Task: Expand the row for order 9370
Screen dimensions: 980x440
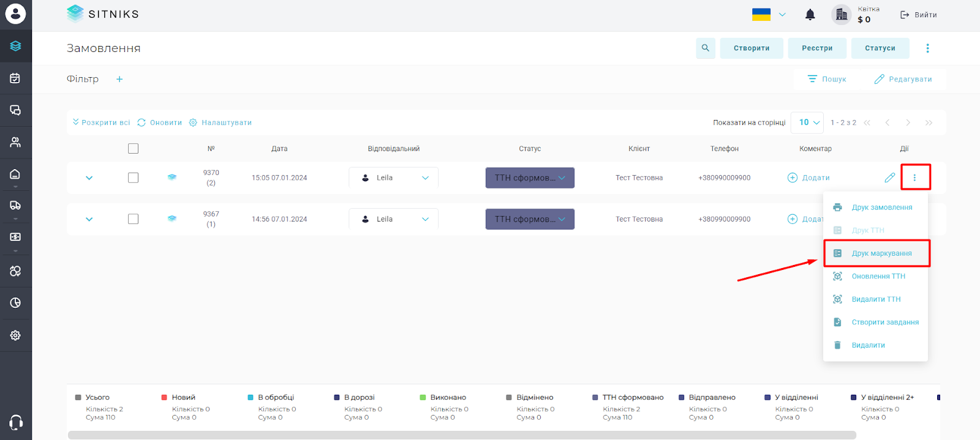Action: (x=89, y=178)
